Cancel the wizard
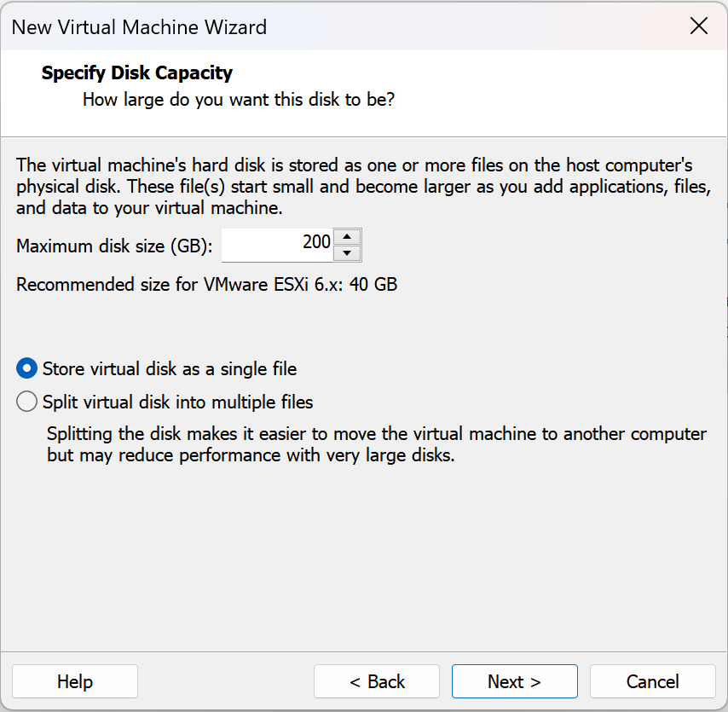This screenshot has width=728, height=712. [x=652, y=681]
